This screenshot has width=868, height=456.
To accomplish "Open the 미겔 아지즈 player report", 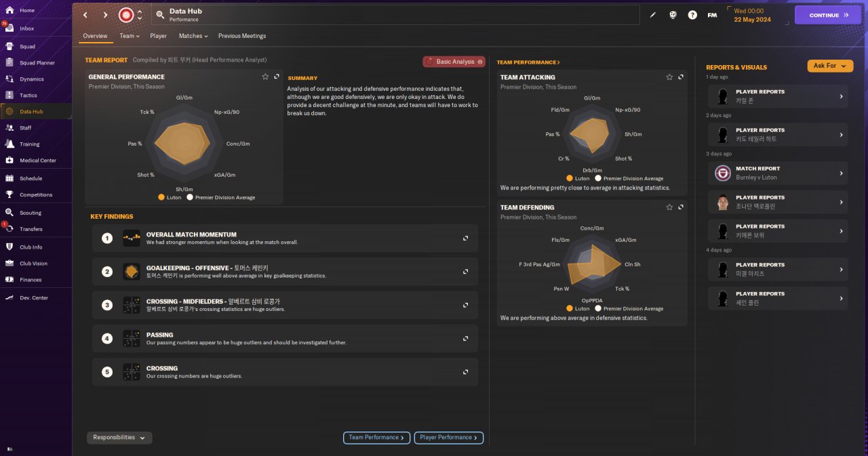I will pos(778,270).
